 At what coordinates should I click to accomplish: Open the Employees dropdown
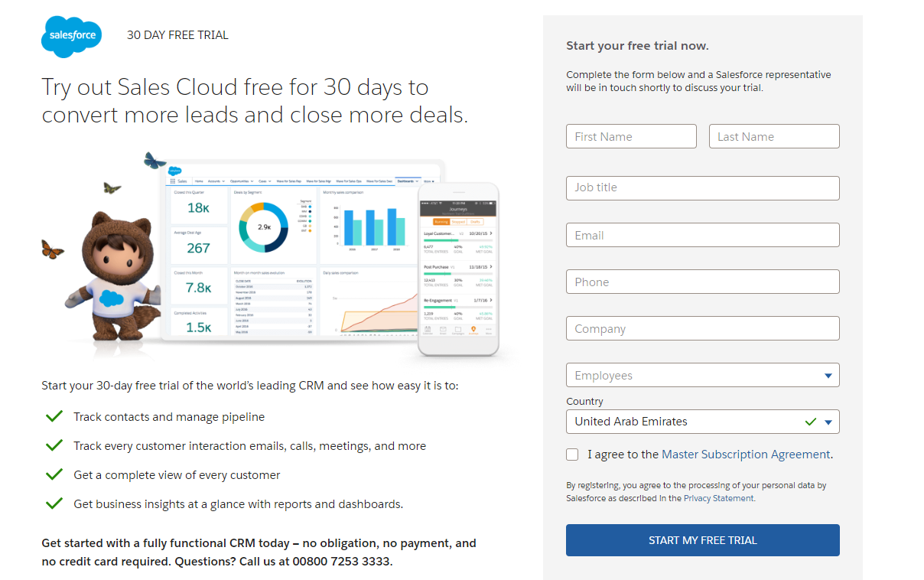(x=703, y=375)
